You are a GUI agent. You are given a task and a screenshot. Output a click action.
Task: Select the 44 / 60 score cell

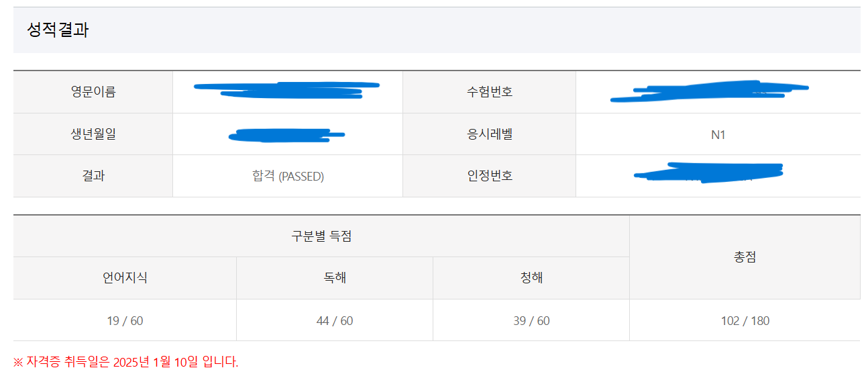point(335,321)
